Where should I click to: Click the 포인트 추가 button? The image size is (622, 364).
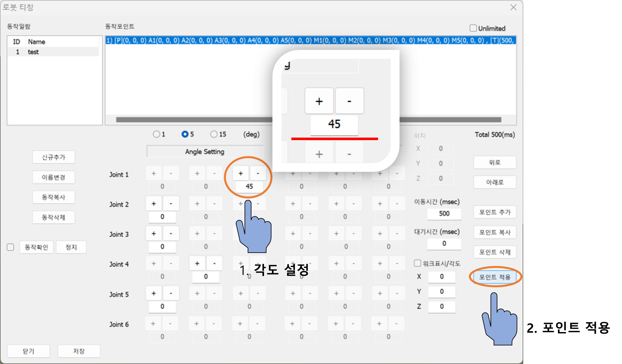click(495, 212)
